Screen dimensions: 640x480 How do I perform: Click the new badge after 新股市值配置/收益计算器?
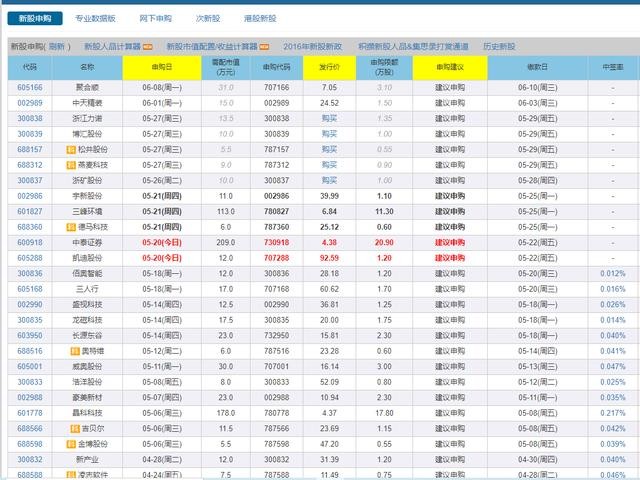click(264, 46)
